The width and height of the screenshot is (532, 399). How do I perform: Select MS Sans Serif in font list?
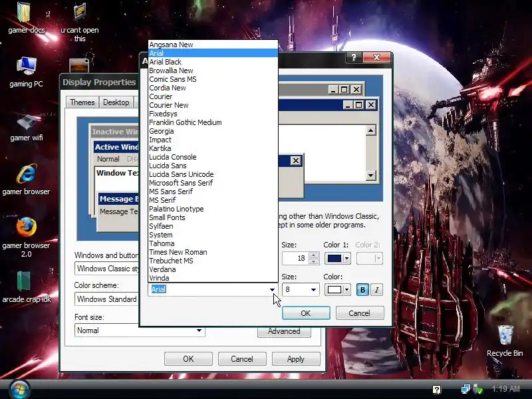213,192
